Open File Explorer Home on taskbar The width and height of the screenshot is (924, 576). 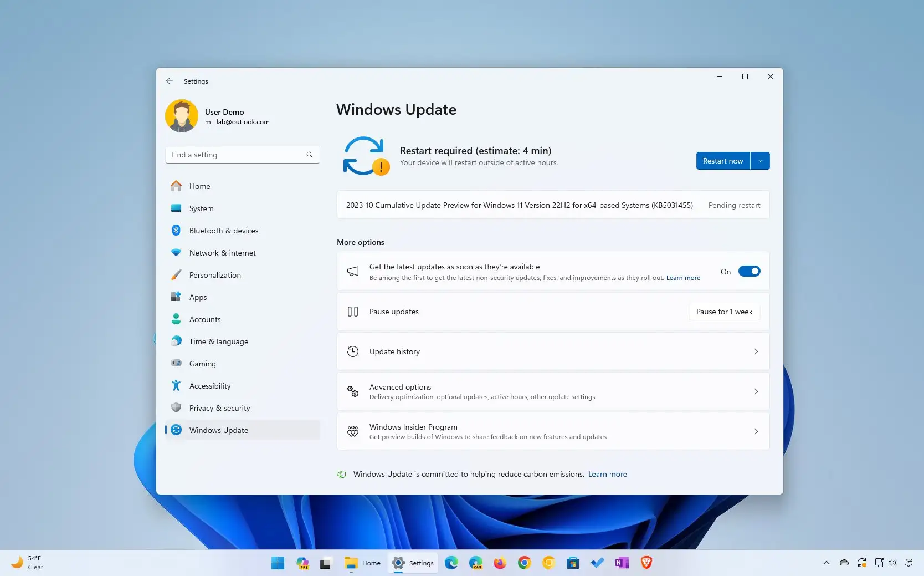click(363, 563)
